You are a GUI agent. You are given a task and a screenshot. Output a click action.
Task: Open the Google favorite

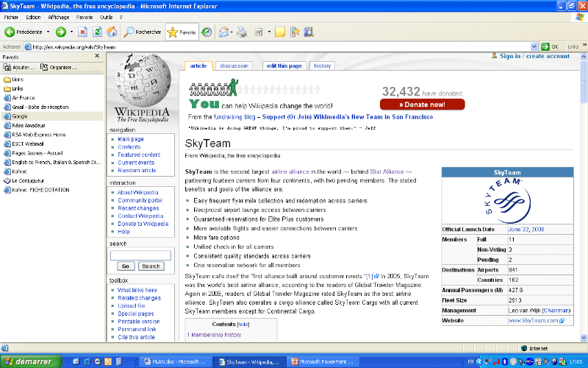15,116
